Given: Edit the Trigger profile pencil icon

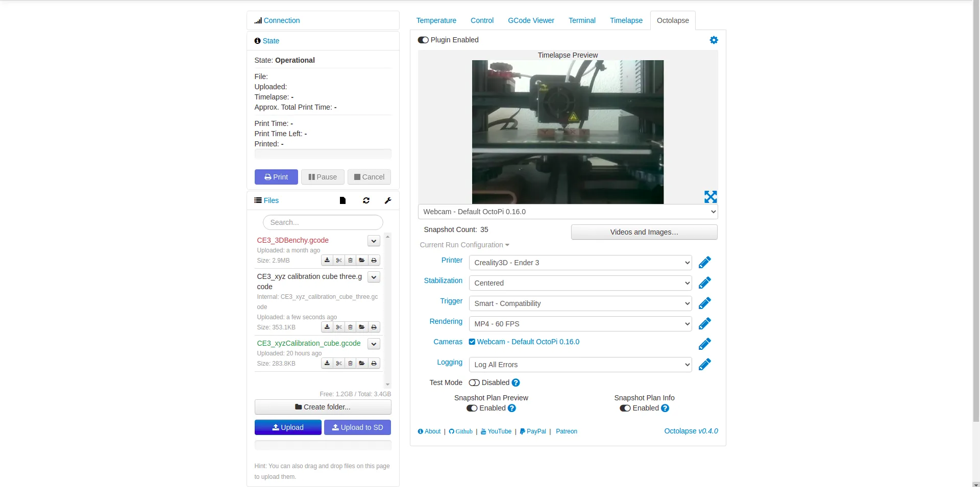Looking at the screenshot, I should click(705, 303).
